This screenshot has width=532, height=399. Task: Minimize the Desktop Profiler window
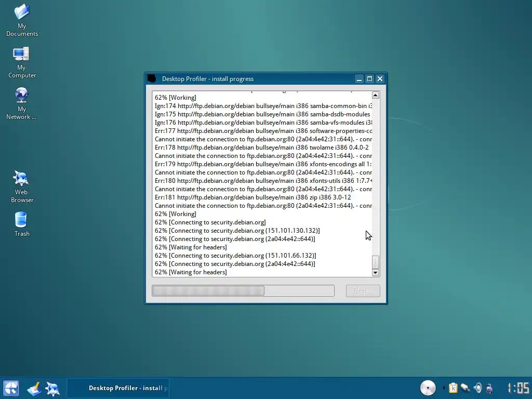point(359,79)
